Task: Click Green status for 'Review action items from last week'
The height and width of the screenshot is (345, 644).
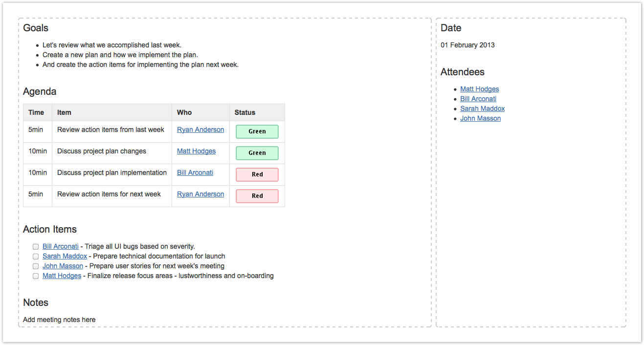Action: (x=257, y=131)
